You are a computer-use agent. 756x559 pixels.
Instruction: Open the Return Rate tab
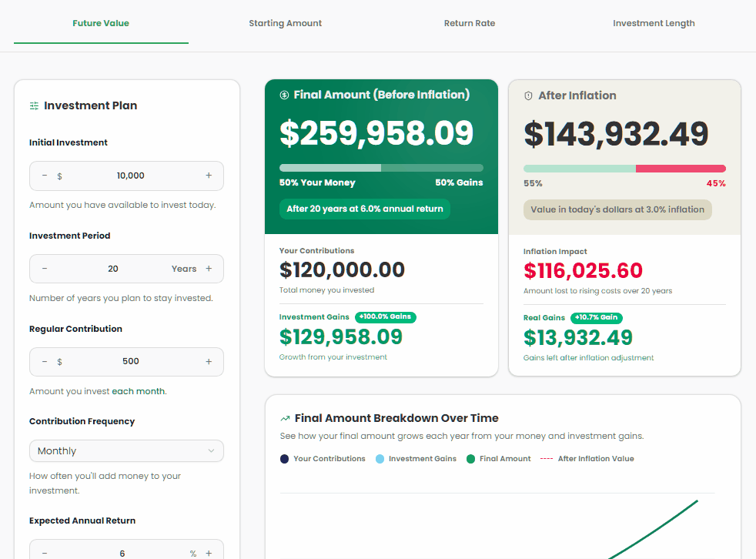point(469,23)
